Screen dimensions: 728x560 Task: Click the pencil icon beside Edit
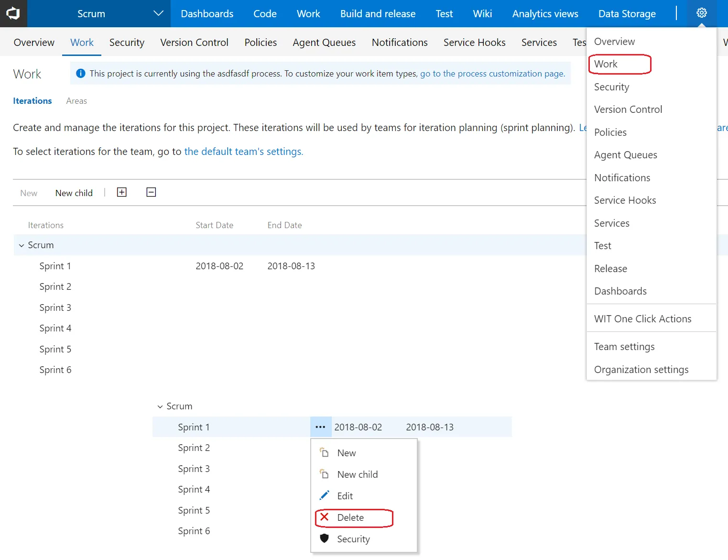324,495
